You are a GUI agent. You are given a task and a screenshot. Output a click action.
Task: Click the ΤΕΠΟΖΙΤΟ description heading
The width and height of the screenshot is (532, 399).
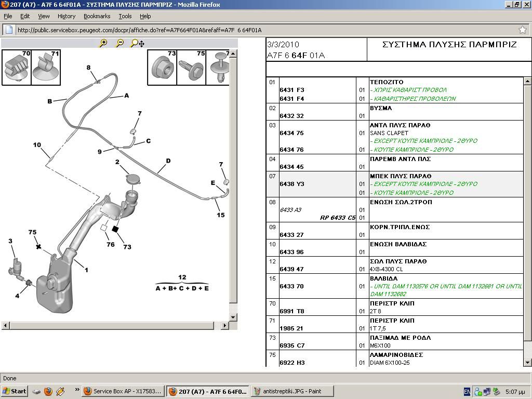coord(387,82)
